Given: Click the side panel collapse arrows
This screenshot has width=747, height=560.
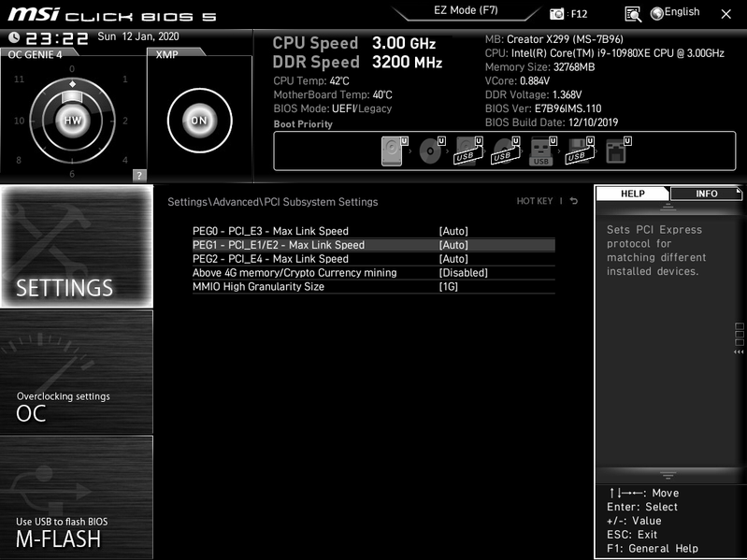Looking at the screenshot, I should click(739, 352).
